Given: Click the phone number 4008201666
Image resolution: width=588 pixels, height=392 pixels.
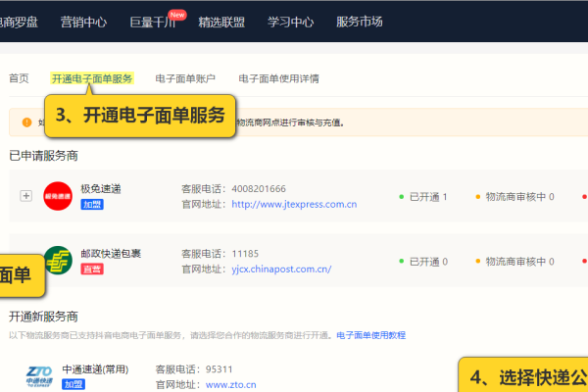Looking at the screenshot, I should click(x=259, y=189).
